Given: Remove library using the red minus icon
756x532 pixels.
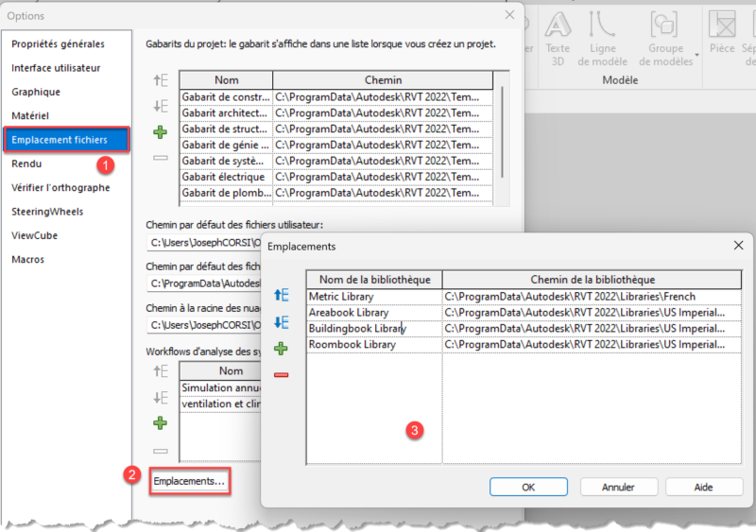Looking at the screenshot, I should [281, 375].
